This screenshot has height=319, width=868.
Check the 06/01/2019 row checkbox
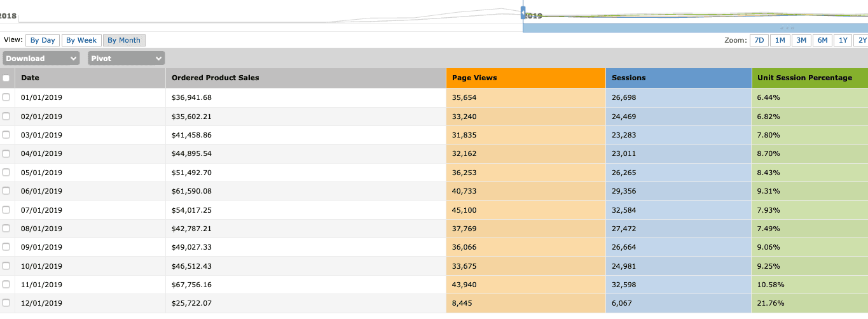[6, 191]
